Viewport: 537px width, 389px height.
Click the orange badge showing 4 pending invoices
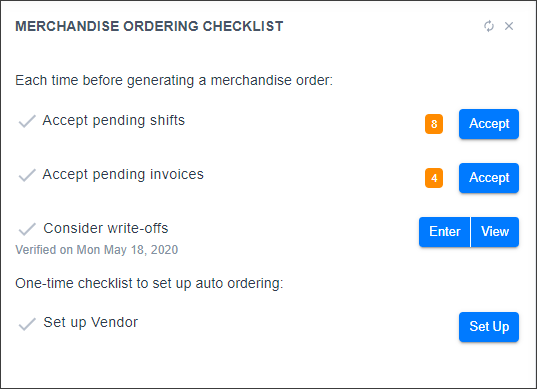[434, 178]
